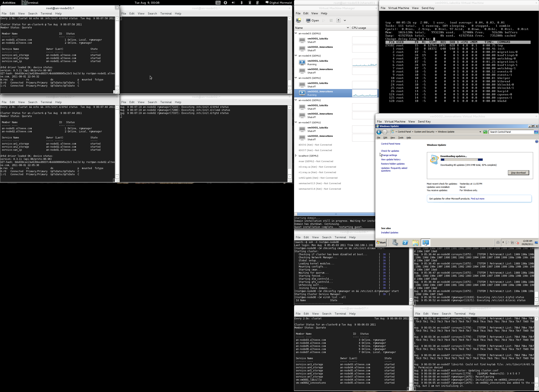Click the muted speaker icon in Windows tray
539x392 pixels.
point(517,243)
